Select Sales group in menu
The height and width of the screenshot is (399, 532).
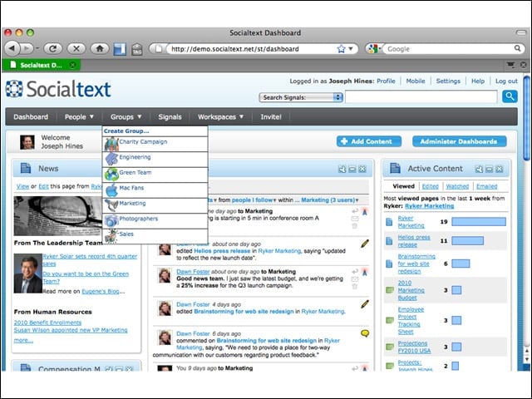pos(155,236)
